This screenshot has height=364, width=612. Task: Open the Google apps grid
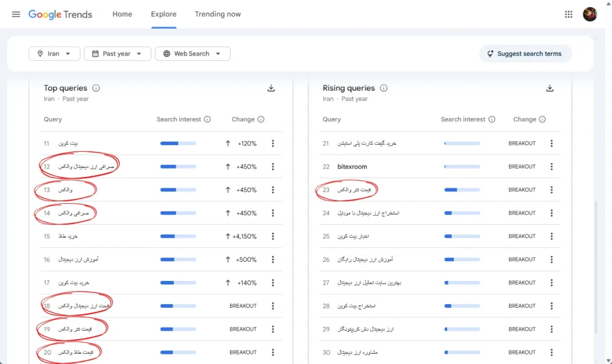click(568, 14)
